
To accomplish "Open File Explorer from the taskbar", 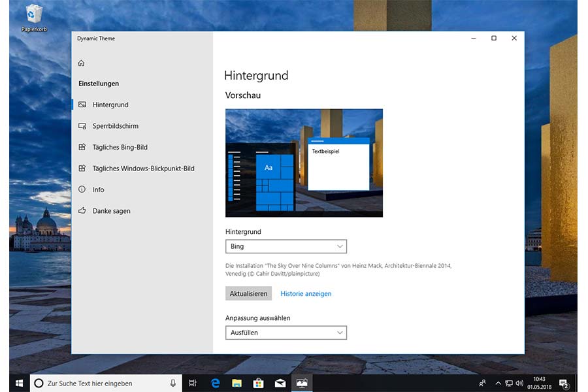I will pyautogui.click(x=237, y=383).
